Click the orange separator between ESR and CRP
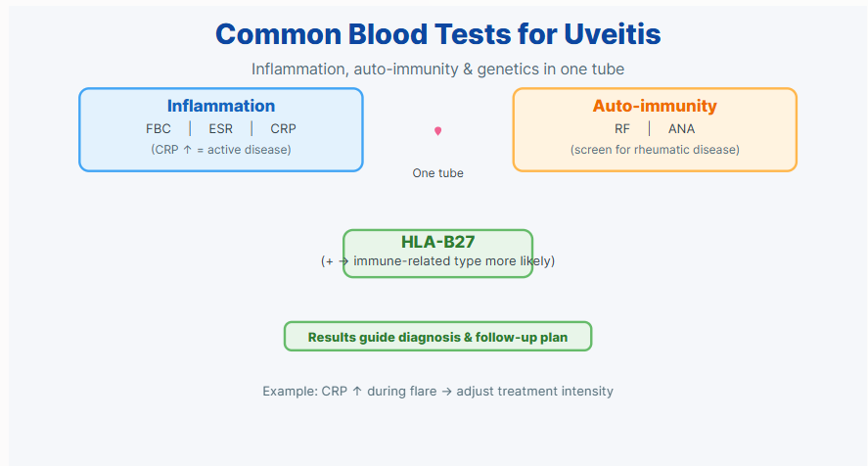This screenshot has width=868, height=466. pos(251,128)
